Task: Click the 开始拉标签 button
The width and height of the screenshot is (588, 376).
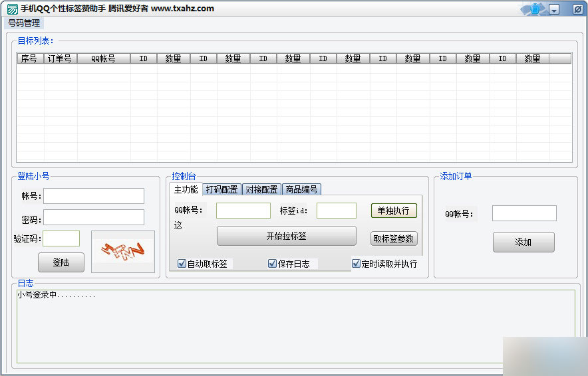Action: tap(286, 236)
